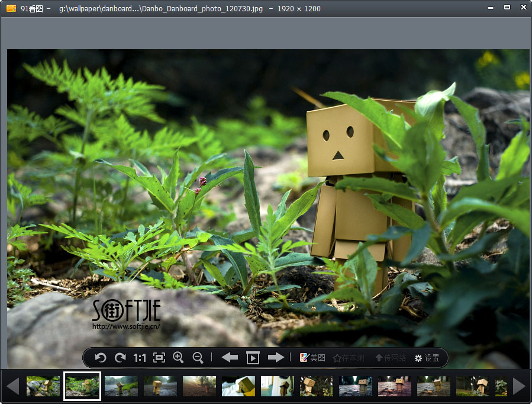Viewport: 532px width, 404px height.
Task: Click the file path text in the title bar
Action: click(x=161, y=8)
